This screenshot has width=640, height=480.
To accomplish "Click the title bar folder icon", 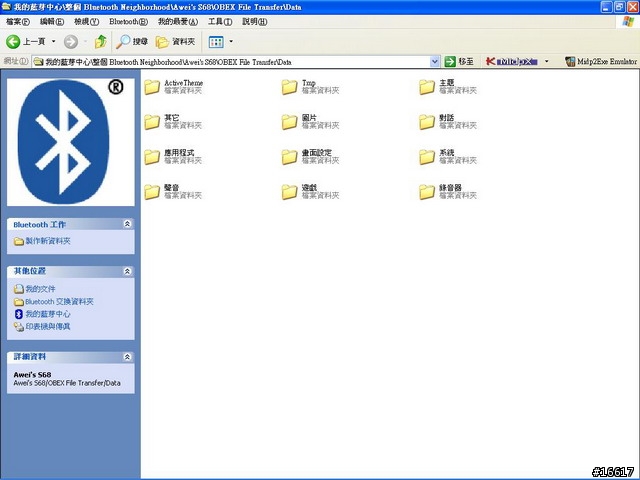I will 6,7.
